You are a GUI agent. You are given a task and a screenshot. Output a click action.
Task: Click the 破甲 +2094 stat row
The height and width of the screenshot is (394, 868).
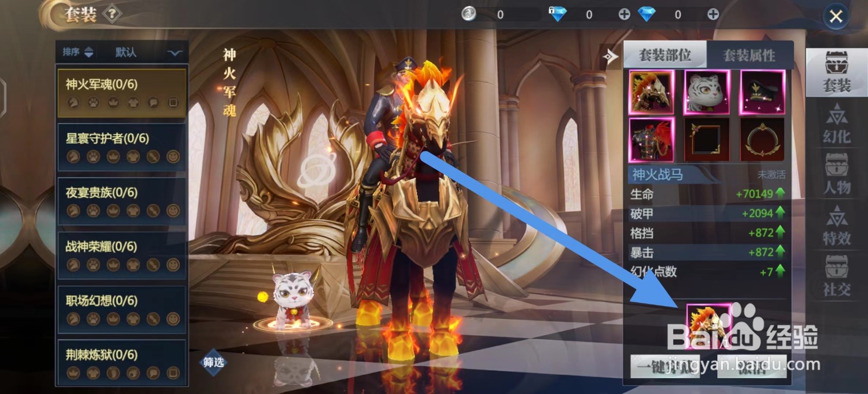(707, 213)
